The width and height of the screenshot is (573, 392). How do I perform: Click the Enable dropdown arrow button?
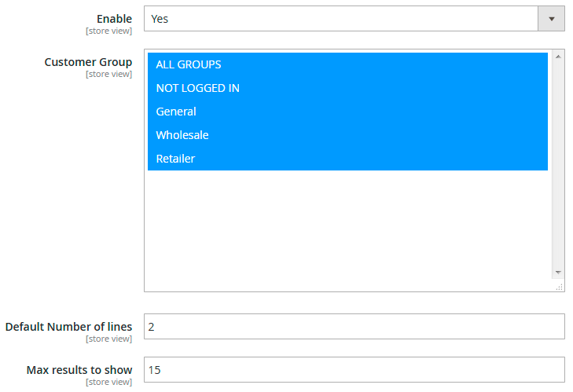pyautogui.click(x=551, y=19)
